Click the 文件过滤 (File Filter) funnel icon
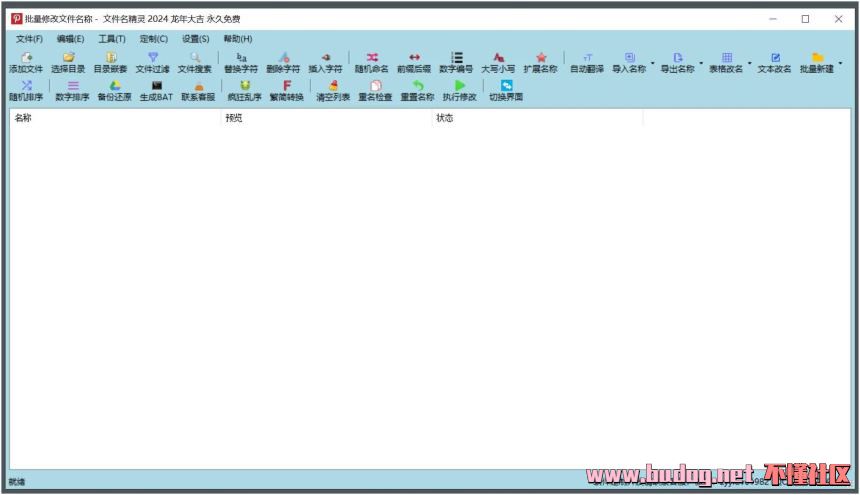 (153, 63)
